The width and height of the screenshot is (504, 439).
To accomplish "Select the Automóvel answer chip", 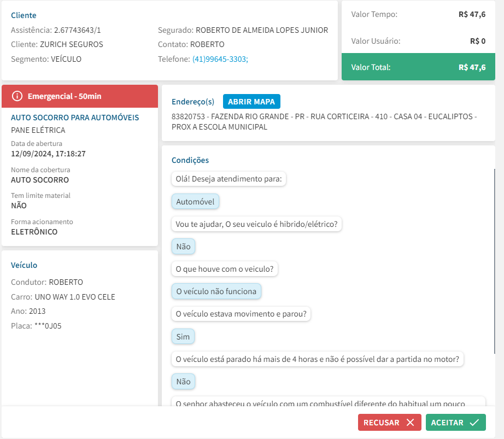I will click(195, 202).
